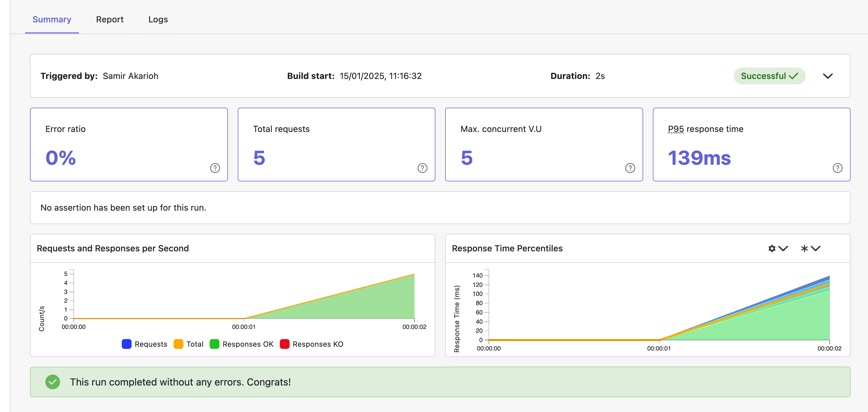Image resolution: width=868 pixels, height=412 pixels.
Task: Switch to the Logs tab
Action: (158, 20)
